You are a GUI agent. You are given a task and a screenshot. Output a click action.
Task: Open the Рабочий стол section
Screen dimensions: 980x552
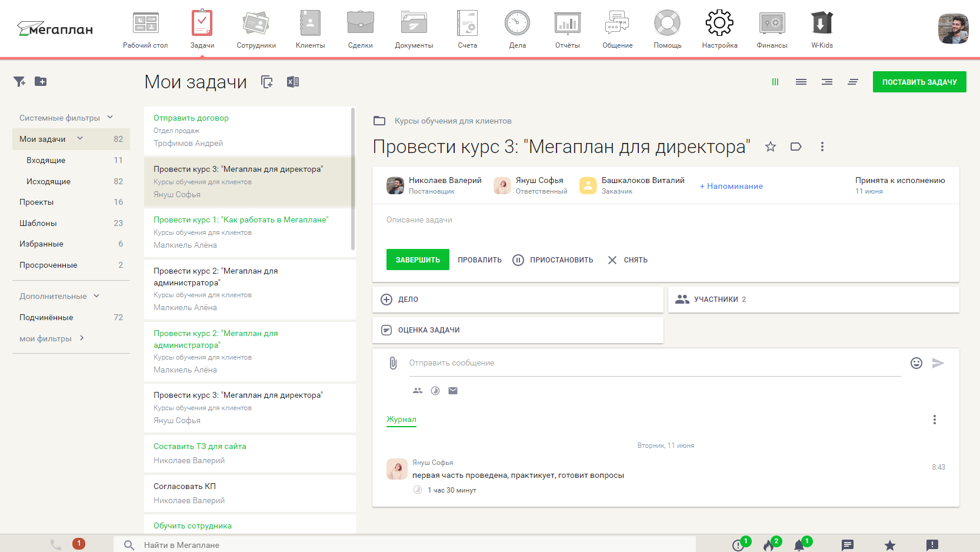coord(145,29)
